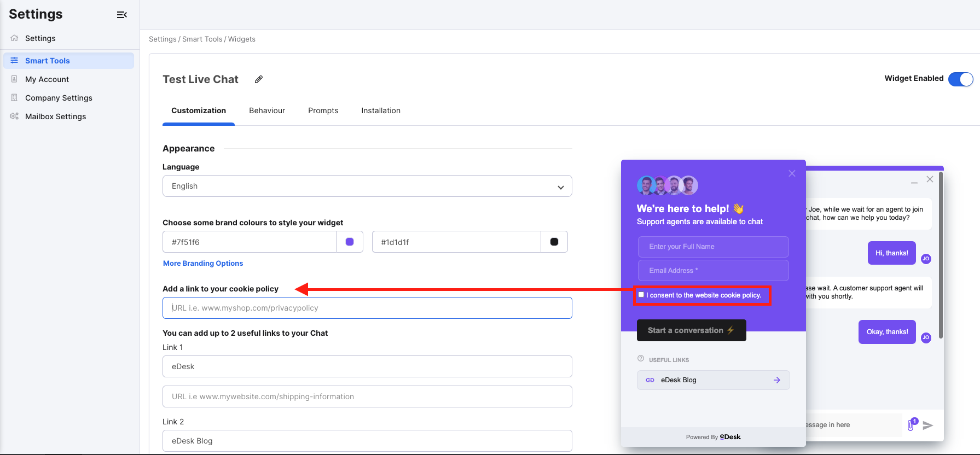Click the Mailbox Settings gear icon
The image size is (980, 455).
[14, 116]
